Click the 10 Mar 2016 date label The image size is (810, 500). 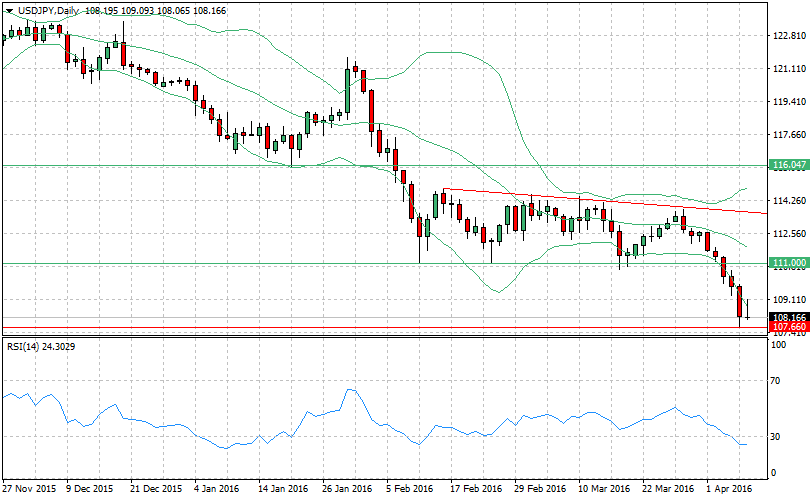coord(604,489)
